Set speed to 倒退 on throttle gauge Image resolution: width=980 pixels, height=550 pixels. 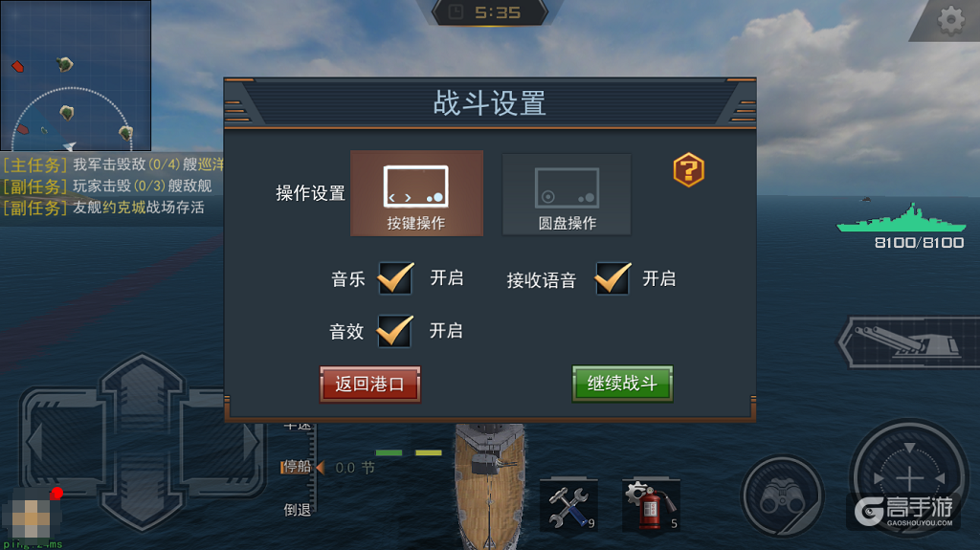(298, 510)
